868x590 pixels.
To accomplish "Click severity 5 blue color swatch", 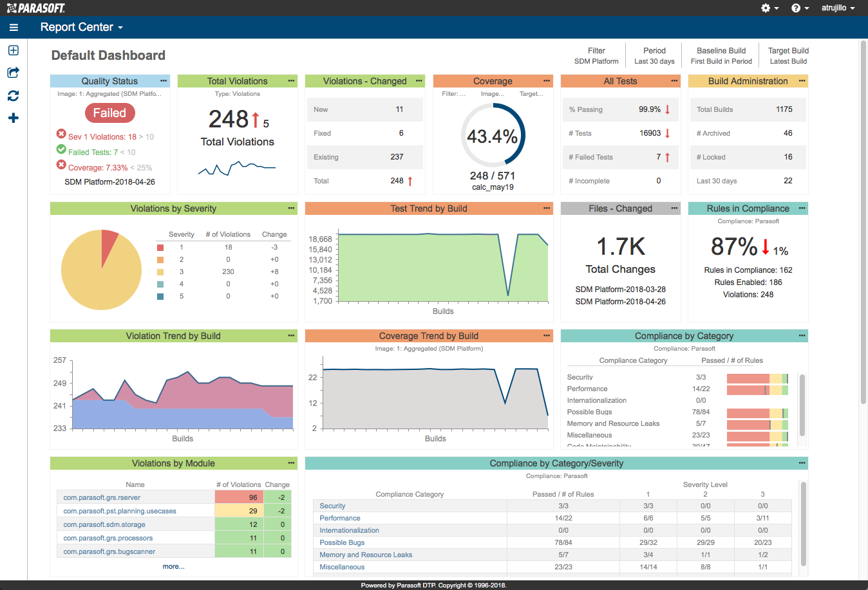I will click(160, 297).
